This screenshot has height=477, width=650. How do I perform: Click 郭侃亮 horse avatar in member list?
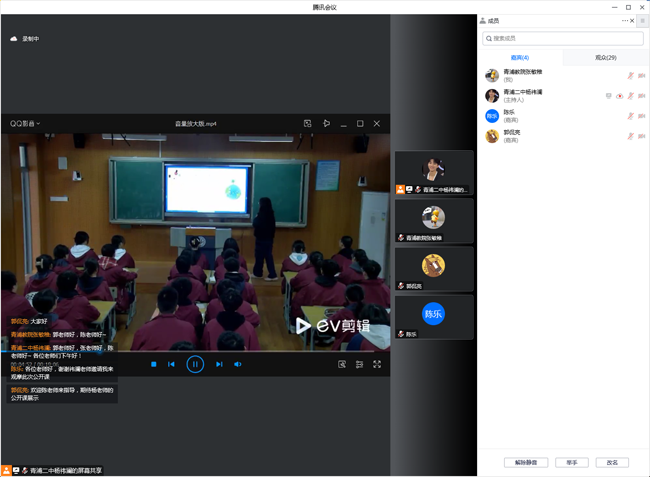point(492,136)
